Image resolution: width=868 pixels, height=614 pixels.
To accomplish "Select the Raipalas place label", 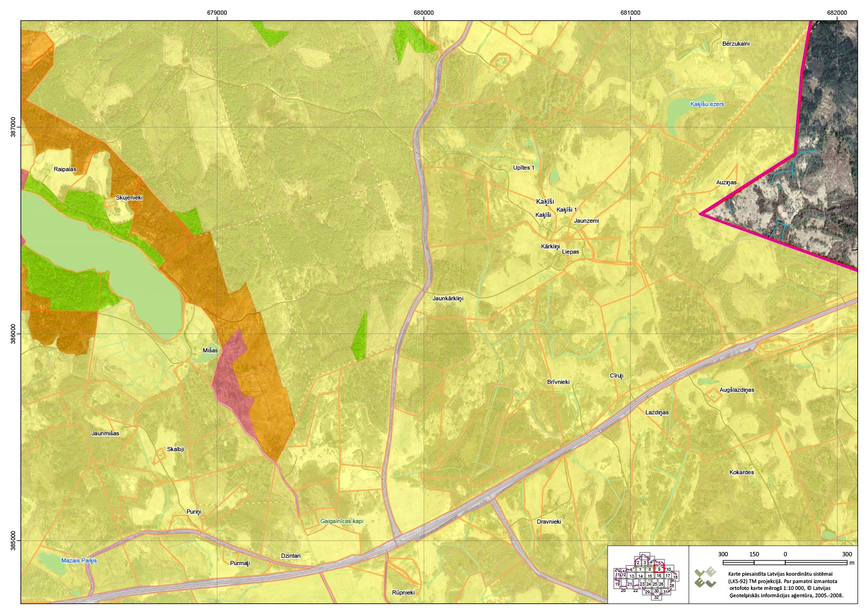I will click(65, 169).
